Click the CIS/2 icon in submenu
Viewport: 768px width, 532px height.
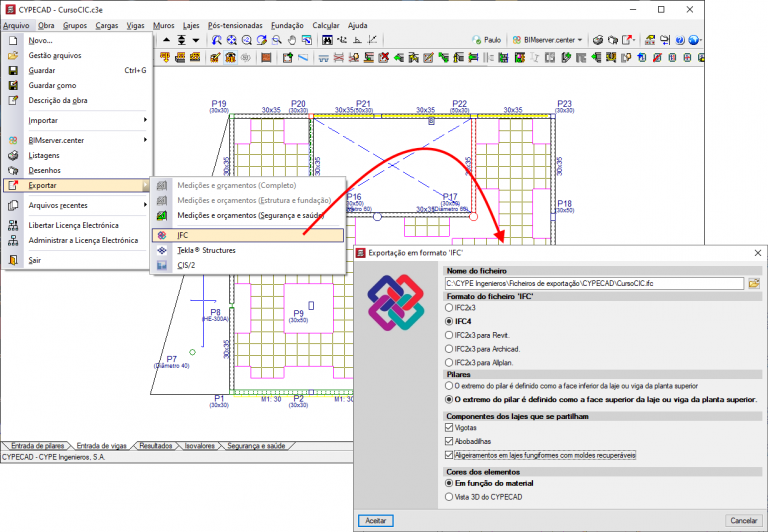pyautogui.click(x=162, y=266)
